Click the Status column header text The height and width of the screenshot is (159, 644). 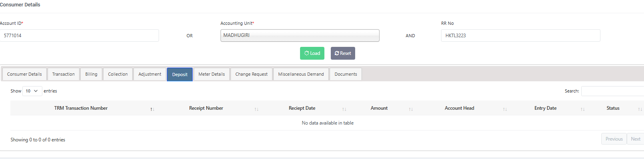[x=613, y=108]
